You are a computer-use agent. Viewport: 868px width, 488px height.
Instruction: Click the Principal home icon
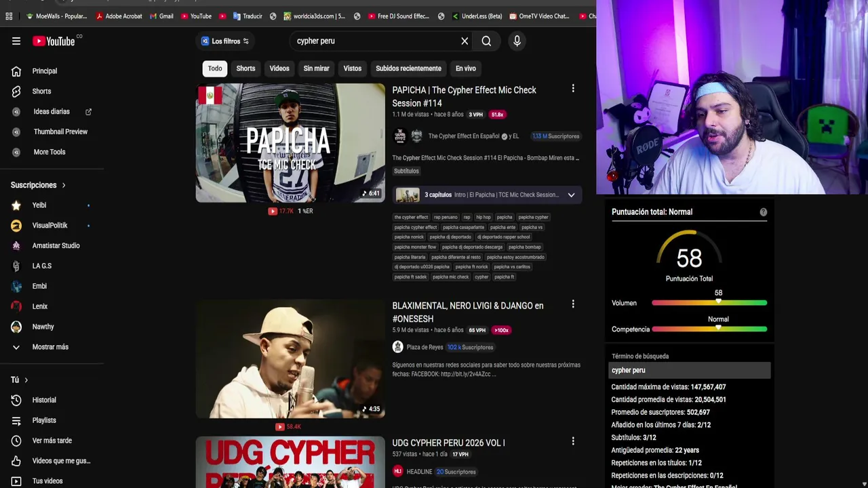(x=16, y=71)
